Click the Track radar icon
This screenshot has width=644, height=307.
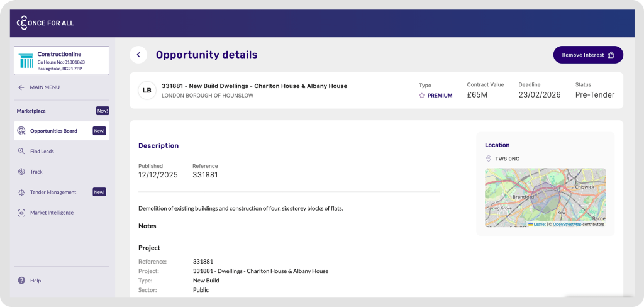tap(21, 172)
